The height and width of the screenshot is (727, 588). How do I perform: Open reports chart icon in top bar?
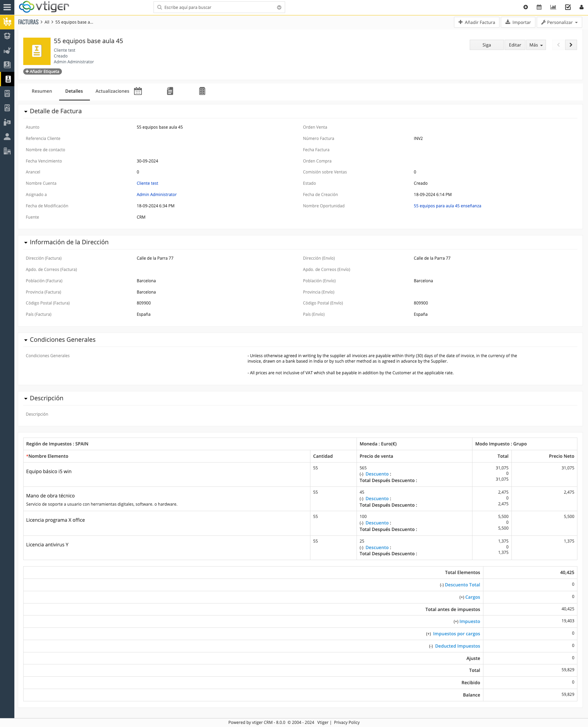pos(553,7)
